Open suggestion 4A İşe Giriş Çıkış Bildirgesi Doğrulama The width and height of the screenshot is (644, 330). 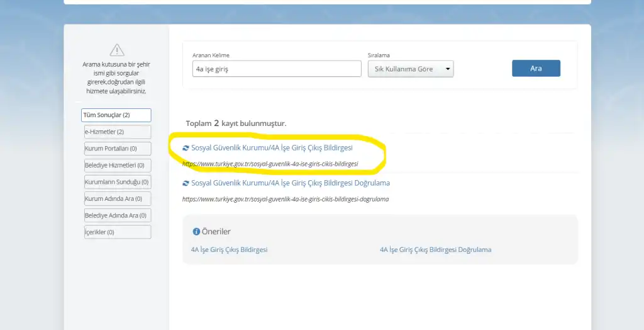click(435, 250)
